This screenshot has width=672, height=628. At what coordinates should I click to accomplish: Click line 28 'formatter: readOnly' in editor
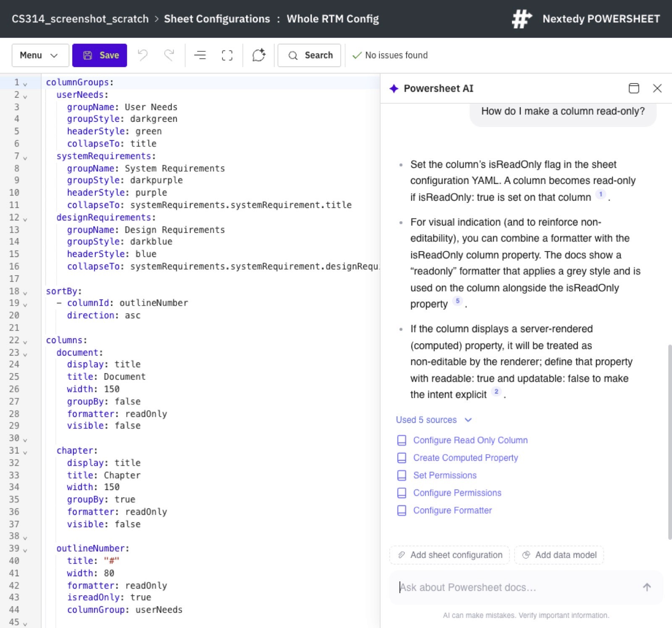click(117, 414)
